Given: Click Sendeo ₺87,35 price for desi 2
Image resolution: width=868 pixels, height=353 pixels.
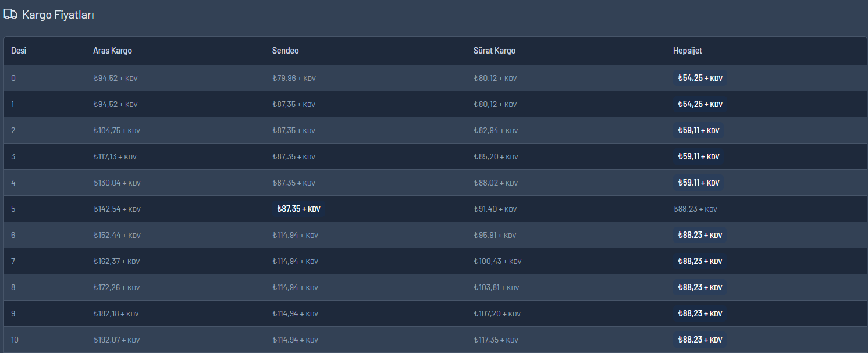Looking at the screenshot, I should click(294, 130).
